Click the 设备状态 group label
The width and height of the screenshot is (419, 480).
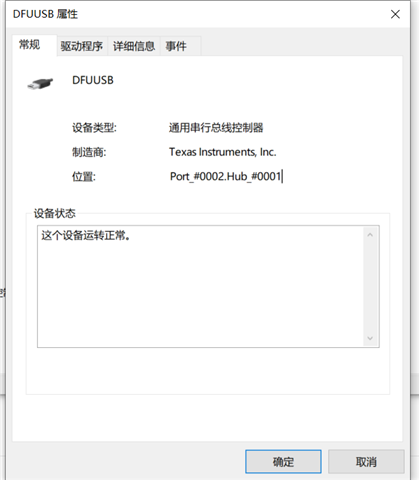tap(54, 213)
